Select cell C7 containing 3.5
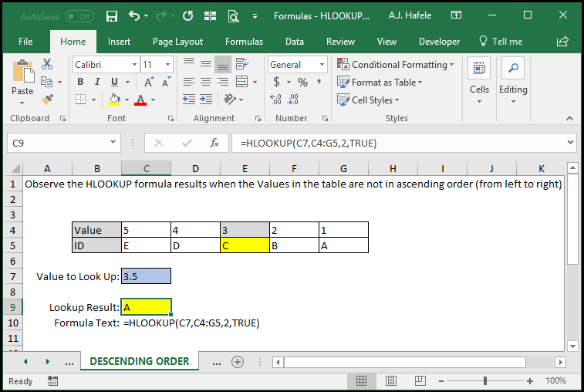 tap(146, 276)
